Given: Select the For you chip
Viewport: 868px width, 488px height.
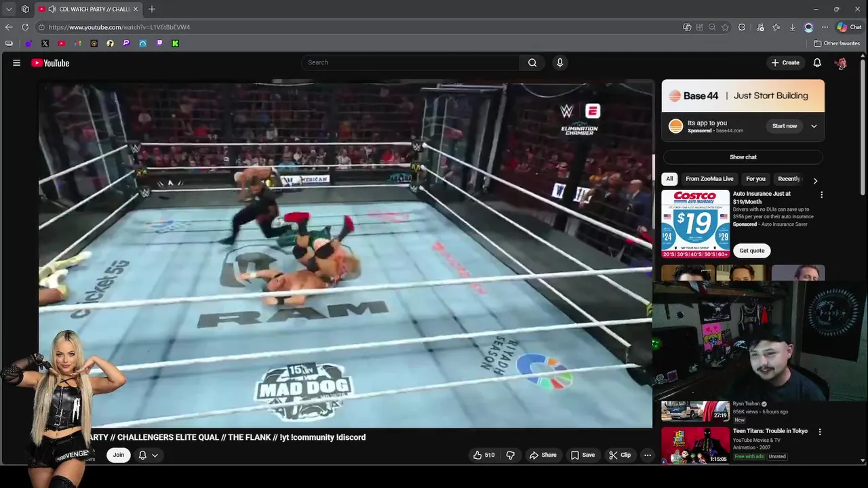Looking at the screenshot, I should 755,179.
